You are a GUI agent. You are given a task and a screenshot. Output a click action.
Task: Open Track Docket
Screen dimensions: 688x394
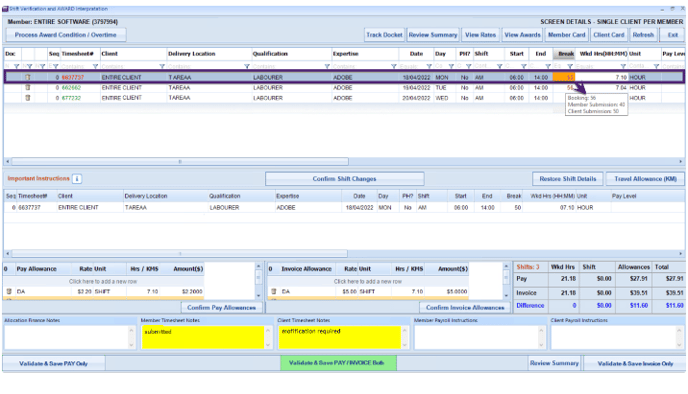tap(384, 35)
